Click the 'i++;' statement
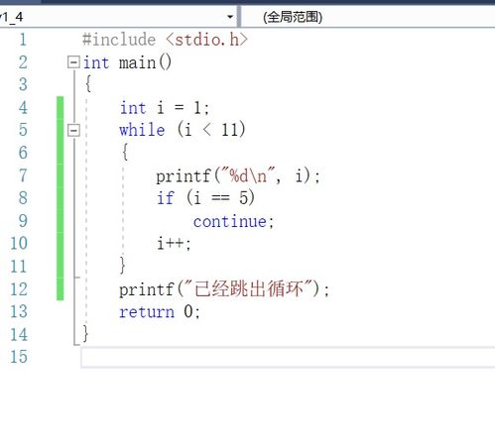Image resolution: width=495 pixels, height=448 pixels. click(x=174, y=244)
